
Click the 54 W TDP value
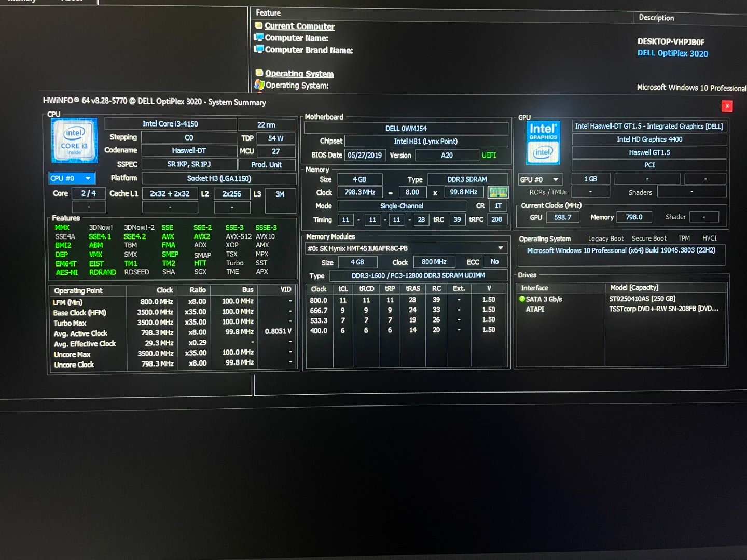coord(275,138)
